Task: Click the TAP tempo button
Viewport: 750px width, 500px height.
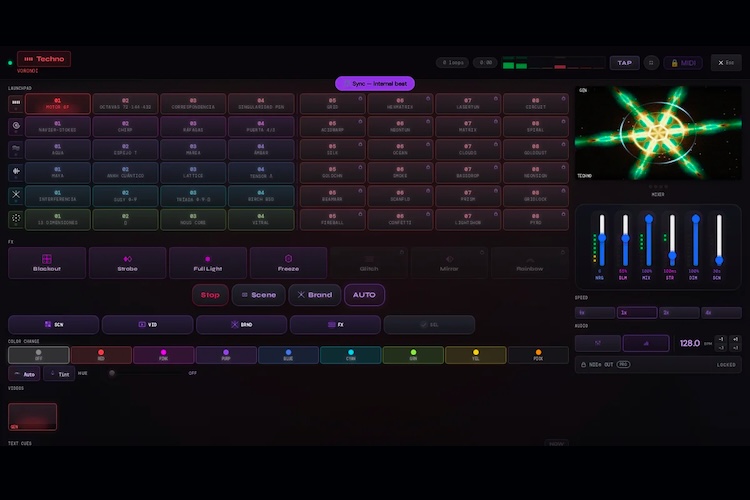Action: (624, 63)
